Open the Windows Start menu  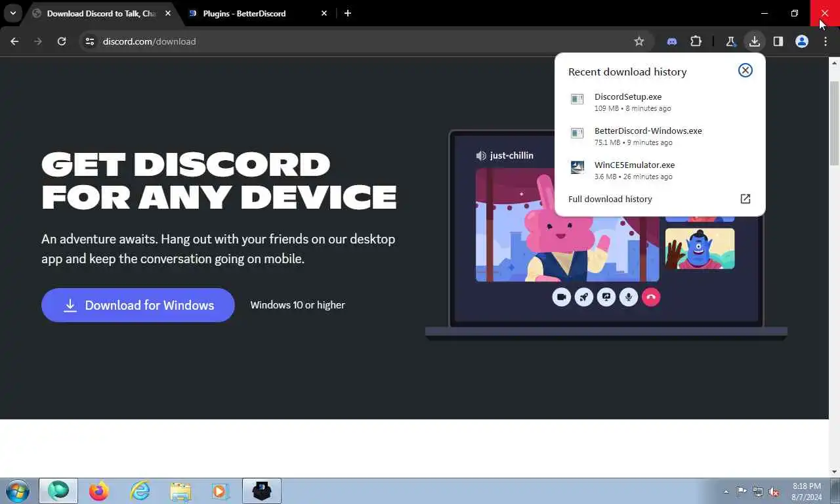point(18,491)
